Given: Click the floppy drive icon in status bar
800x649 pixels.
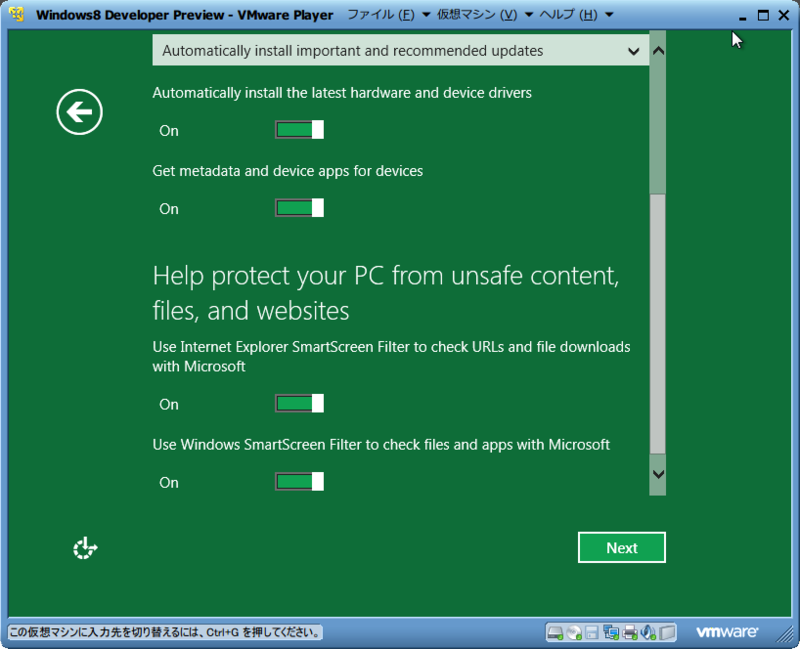Looking at the screenshot, I should [592, 633].
